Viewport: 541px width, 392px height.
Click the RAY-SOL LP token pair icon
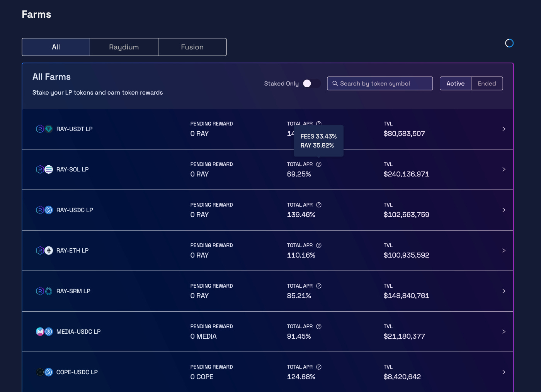(x=44, y=170)
